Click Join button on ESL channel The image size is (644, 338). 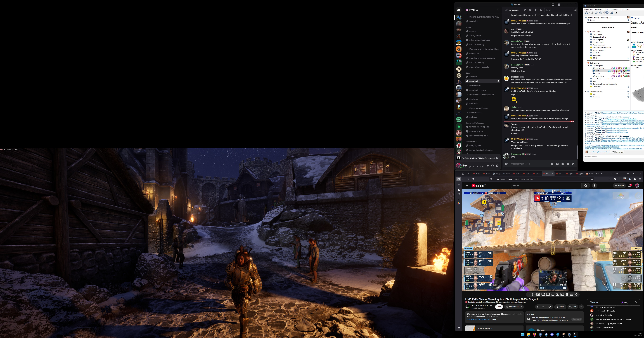499,307
